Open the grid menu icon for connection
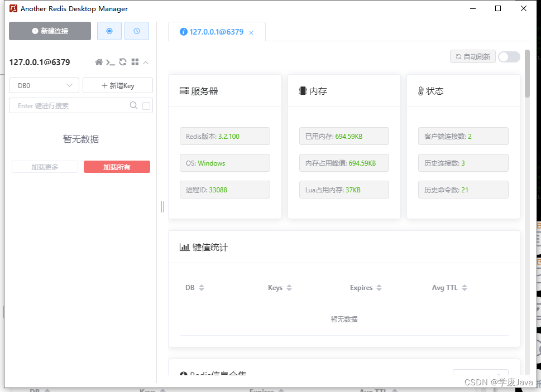 (x=135, y=62)
